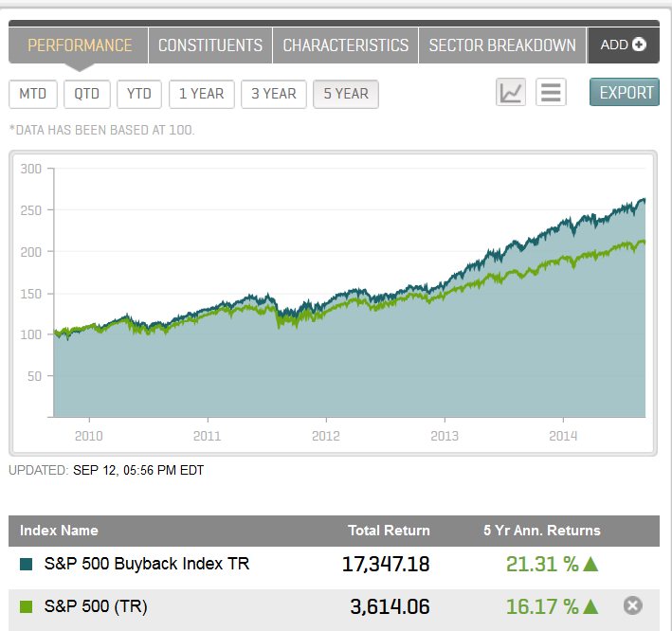
Task: Click the green S&P 500 (TR) swatch
Action: [27, 606]
